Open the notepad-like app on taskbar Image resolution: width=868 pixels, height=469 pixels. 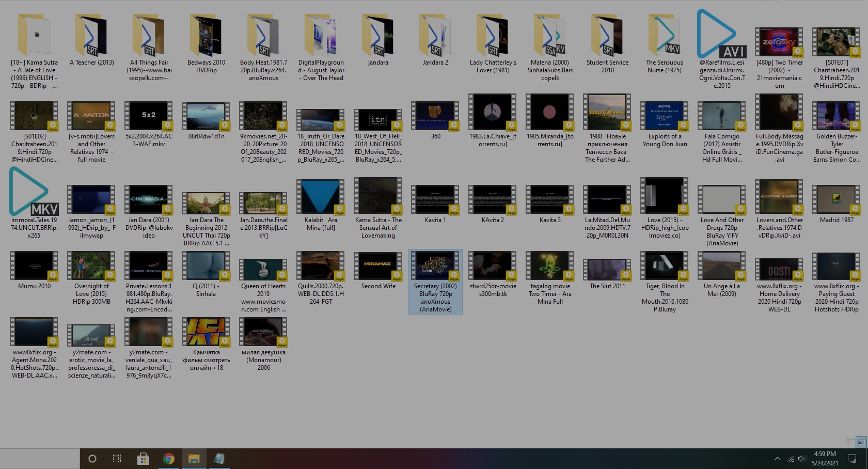(219, 459)
